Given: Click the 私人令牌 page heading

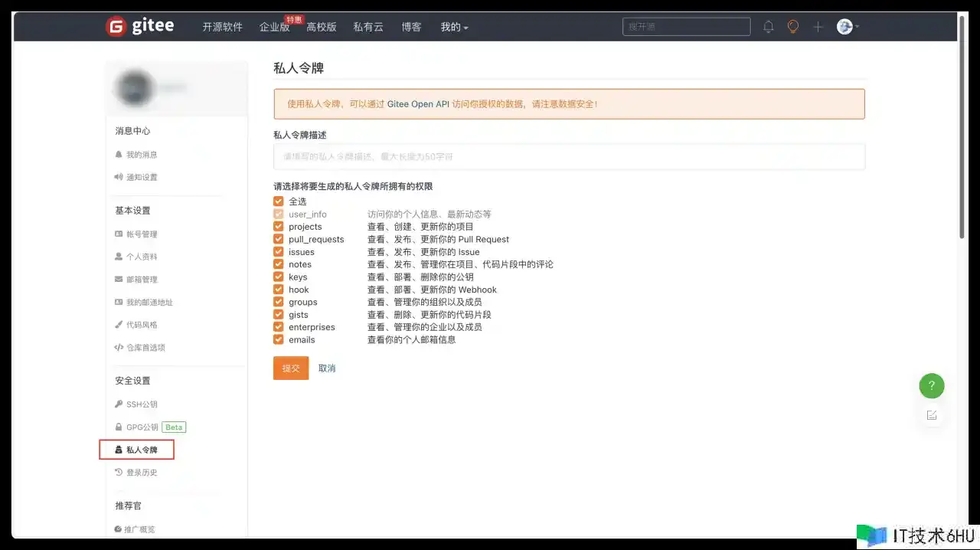Looking at the screenshot, I should pos(299,68).
